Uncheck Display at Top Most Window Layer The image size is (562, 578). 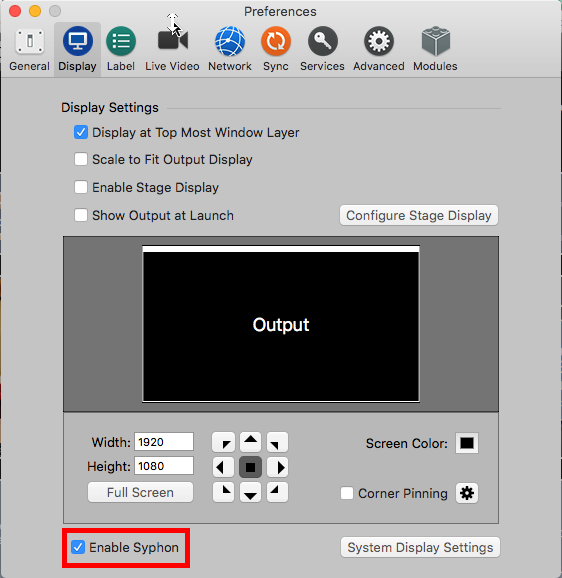pos(81,132)
